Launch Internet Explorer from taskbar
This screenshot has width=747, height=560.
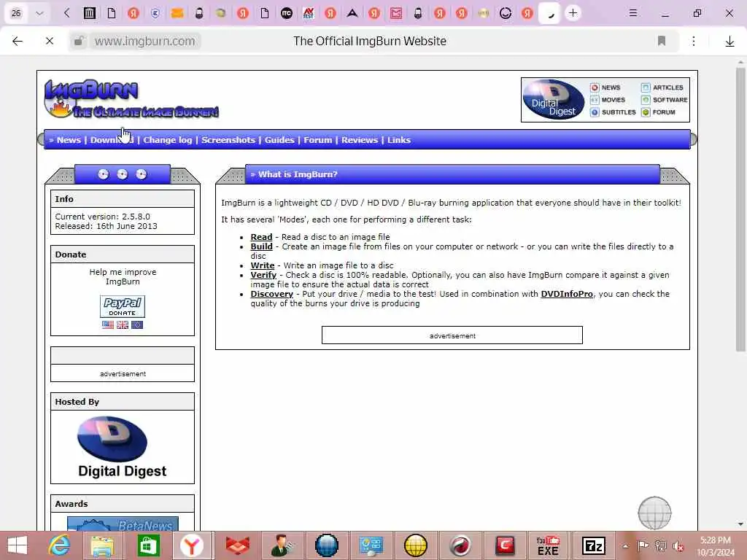click(60, 545)
